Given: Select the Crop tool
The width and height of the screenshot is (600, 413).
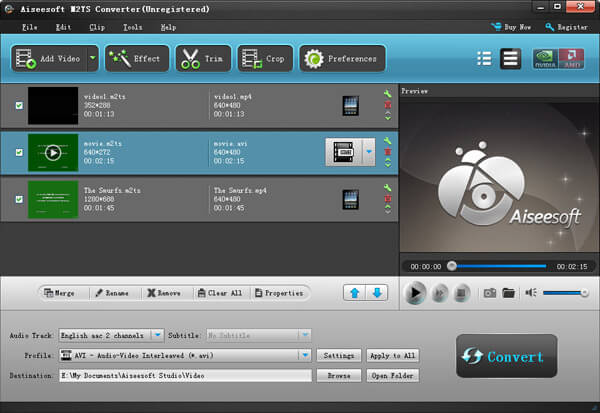Looking at the screenshot, I should (x=264, y=58).
